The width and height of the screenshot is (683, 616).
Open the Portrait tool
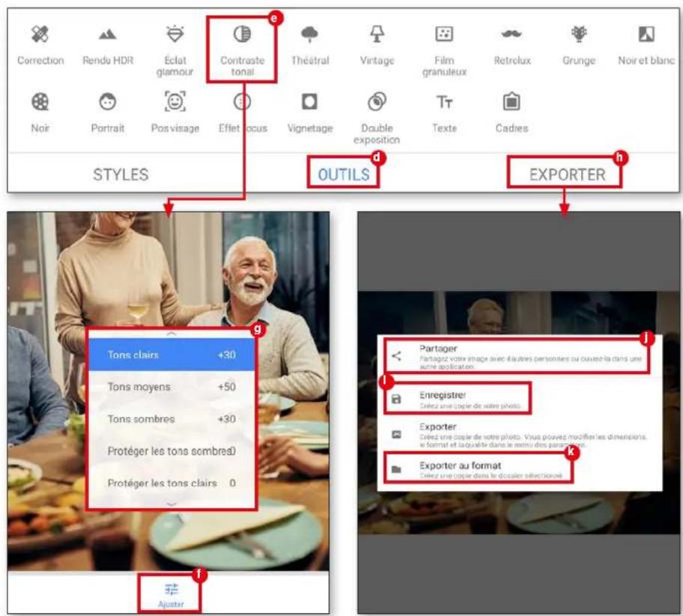click(108, 113)
